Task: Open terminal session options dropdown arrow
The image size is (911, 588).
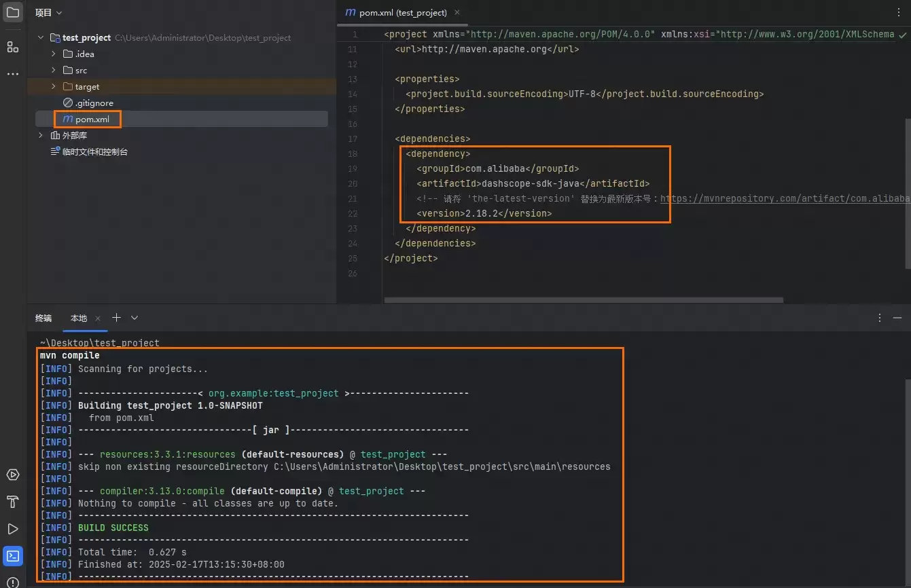Action: tap(135, 318)
